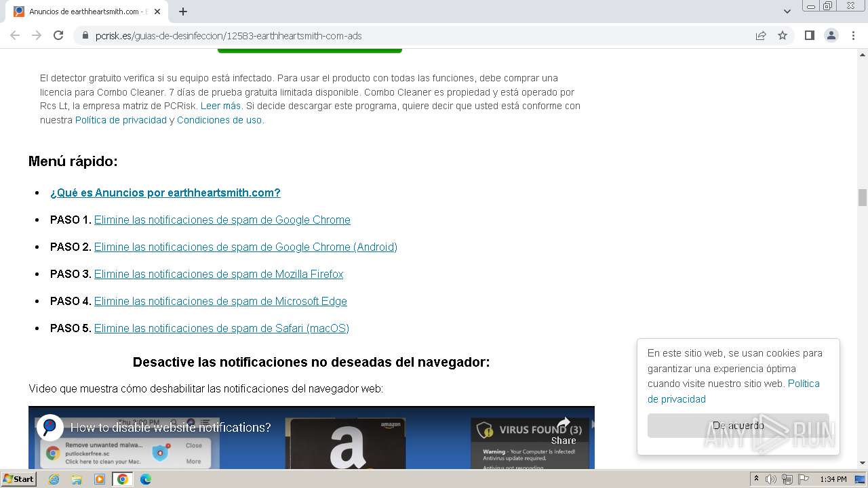This screenshot has width=868, height=488.
Task: Click the volume speaker tray icon
Action: 771,479
